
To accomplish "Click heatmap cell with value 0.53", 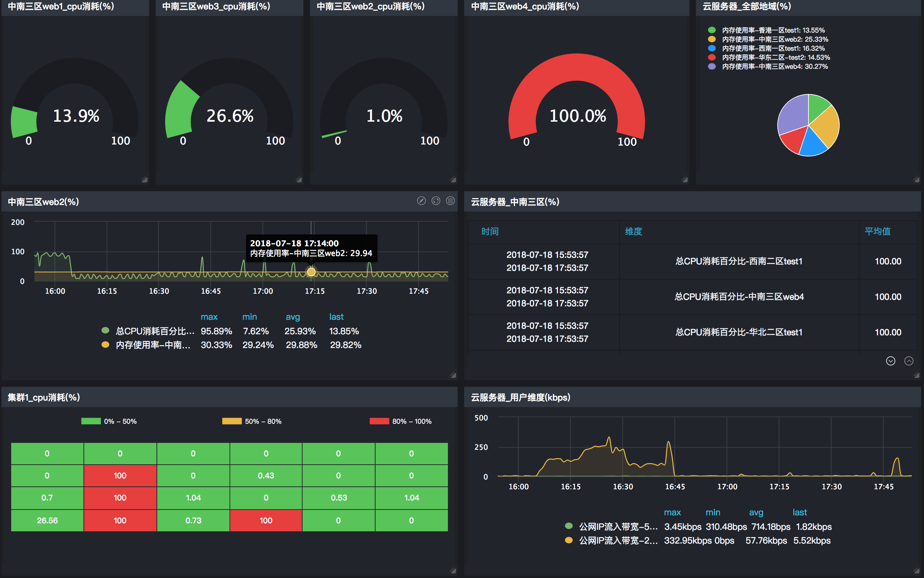I will point(339,498).
